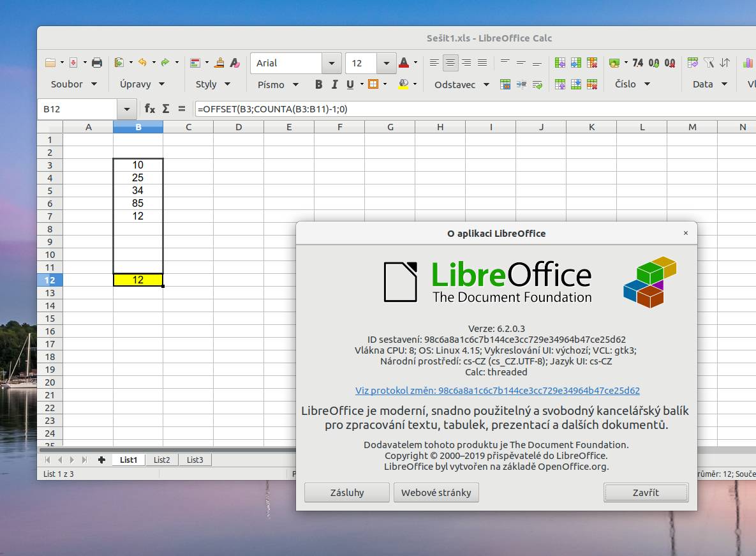Format cell as currency
The height and width of the screenshot is (556, 756).
[614, 63]
